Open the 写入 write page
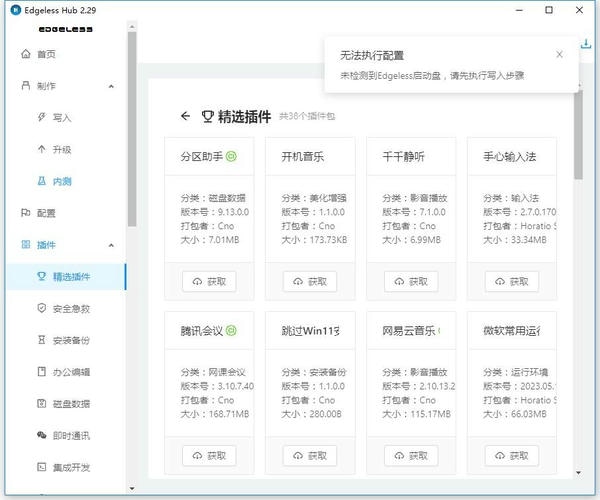Screen dimensions: 600x500 pos(66,117)
